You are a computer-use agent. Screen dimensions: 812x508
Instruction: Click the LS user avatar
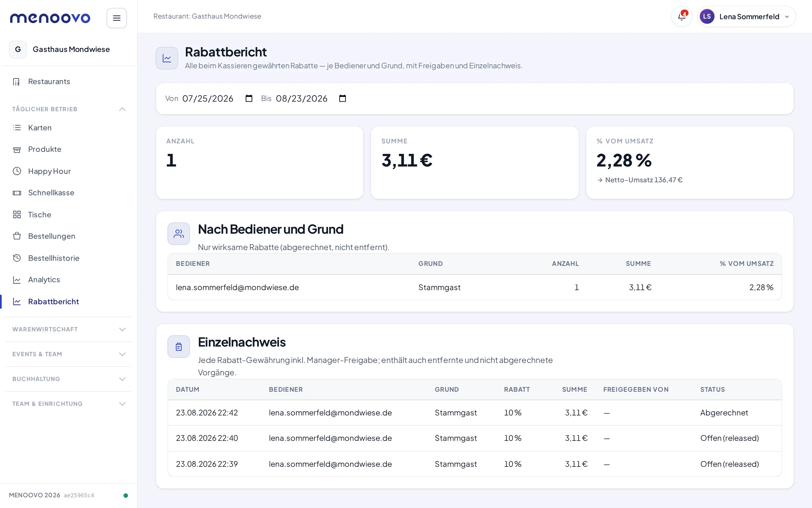tap(707, 16)
